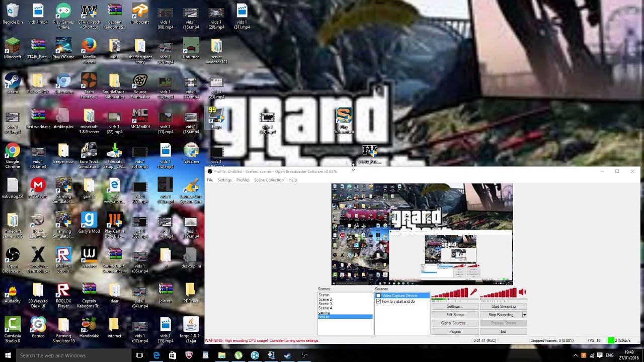Click the Edit Scene button
This screenshot has height=362, width=644.
click(455, 315)
